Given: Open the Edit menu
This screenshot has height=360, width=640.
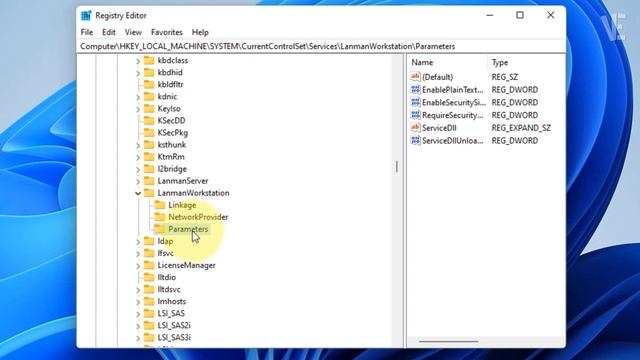Looking at the screenshot, I should (109, 32).
